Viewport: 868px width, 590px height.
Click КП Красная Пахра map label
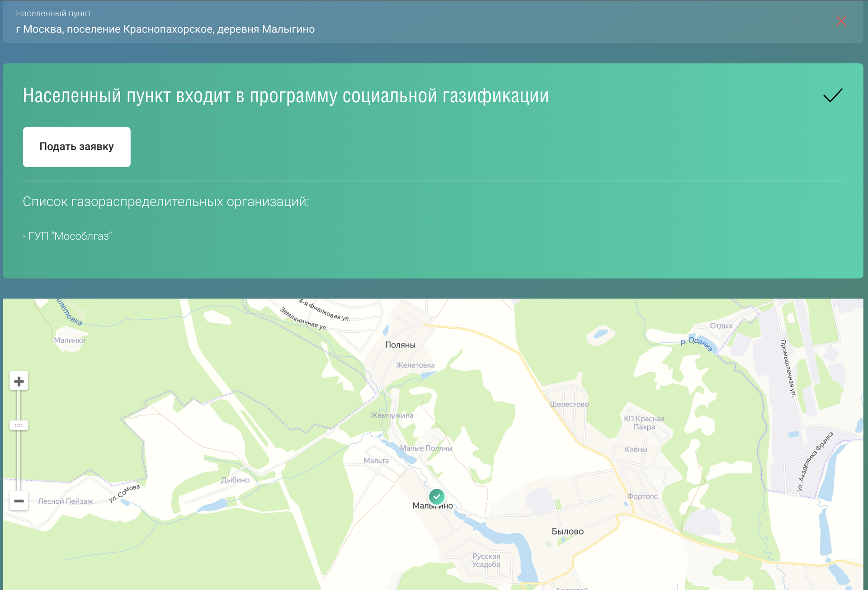click(644, 423)
